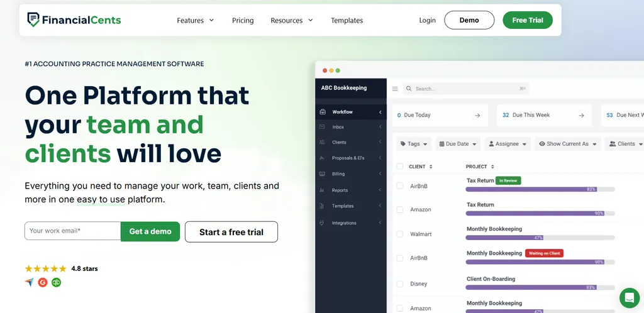Check the AirBnB Tax Return row checkbox

(x=399, y=186)
